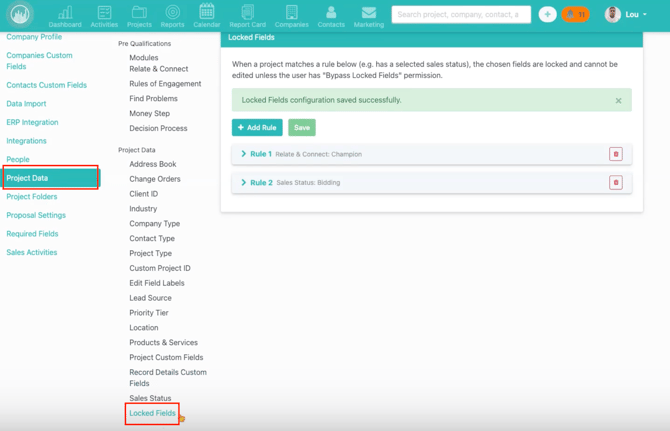
Task: Click the green Save button
Action: pos(302,128)
